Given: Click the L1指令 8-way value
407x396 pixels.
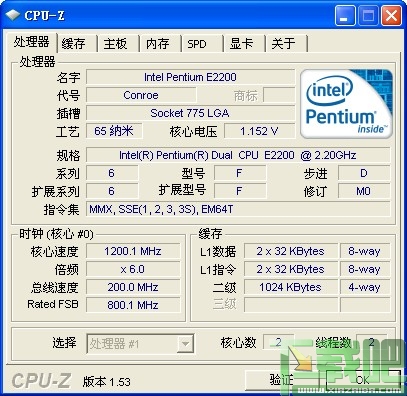Looking at the screenshot, I should click(x=365, y=269).
